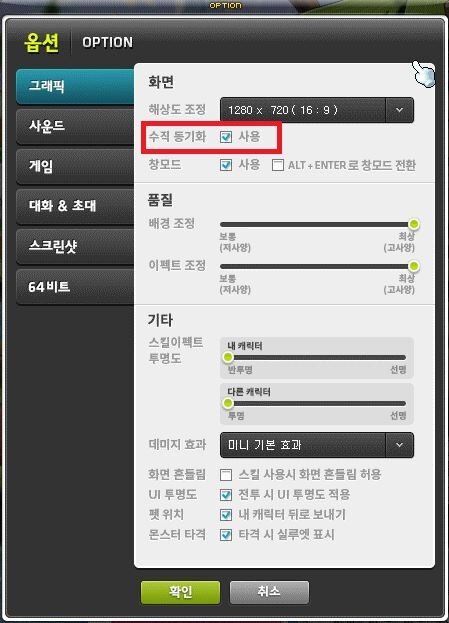Open the 1280 x 720 resolution combo box
The image size is (449, 623).
[x=317, y=110]
